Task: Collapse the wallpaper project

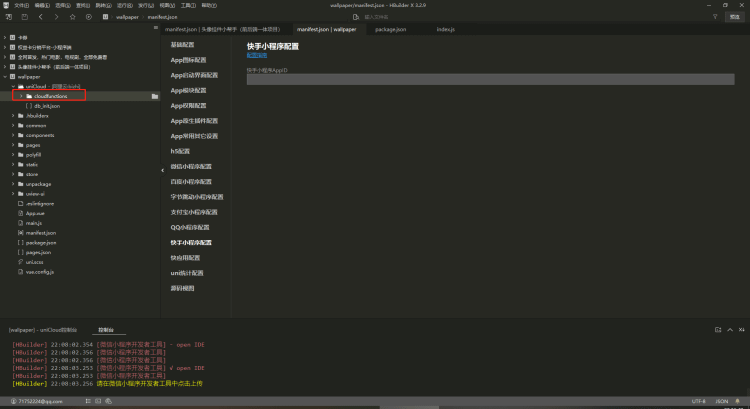Action: coord(5,77)
